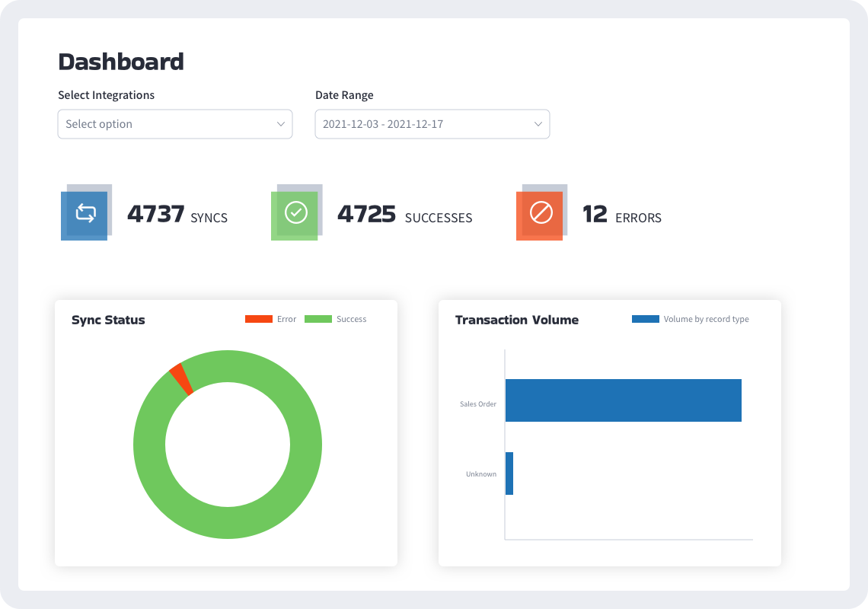Image resolution: width=868 pixels, height=609 pixels.
Task: Select the Transaction Volume panel title
Action: (516, 320)
